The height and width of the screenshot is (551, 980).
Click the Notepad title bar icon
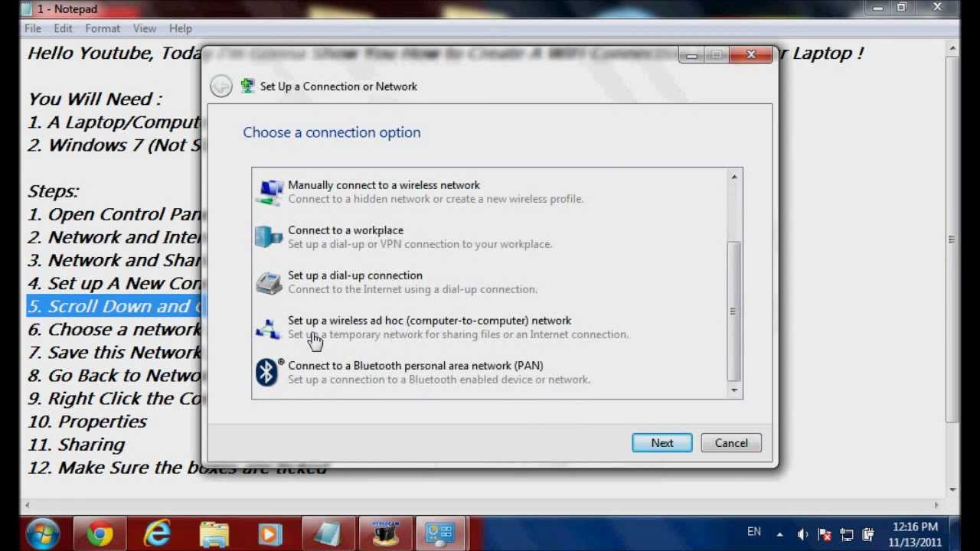[28, 8]
